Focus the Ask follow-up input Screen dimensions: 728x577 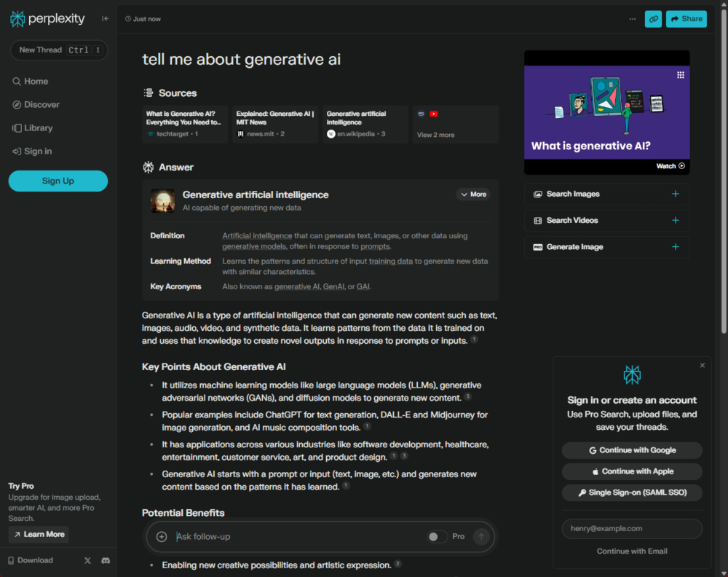297,537
